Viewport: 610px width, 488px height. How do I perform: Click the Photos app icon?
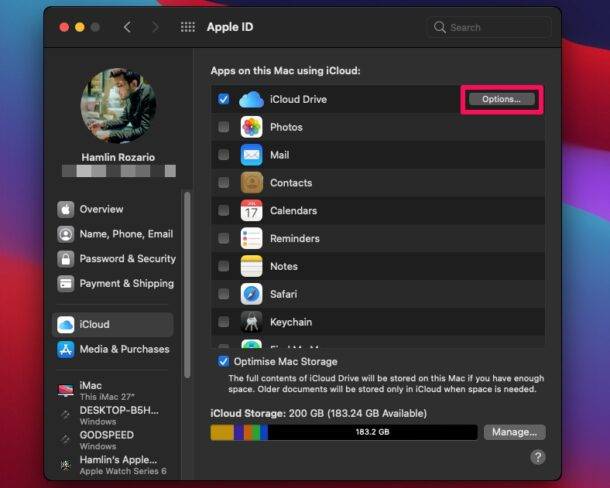pos(251,127)
